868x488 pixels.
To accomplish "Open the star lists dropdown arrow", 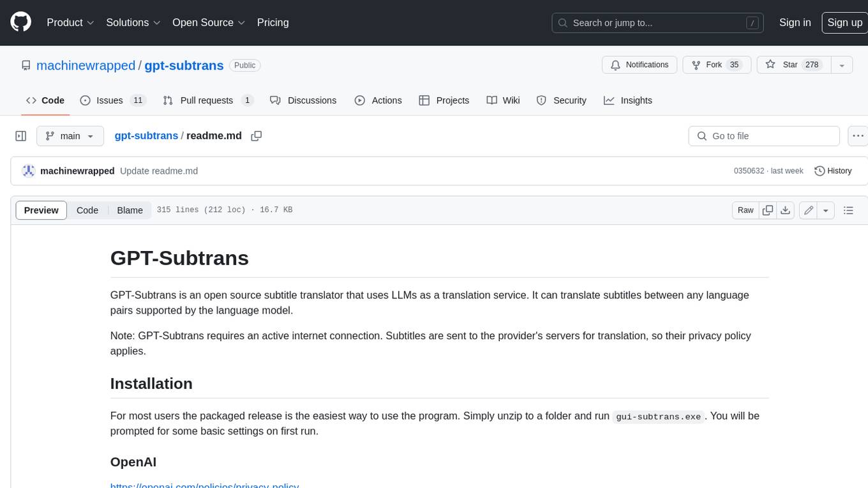I will pyautogui.click(x=842, y=65).
